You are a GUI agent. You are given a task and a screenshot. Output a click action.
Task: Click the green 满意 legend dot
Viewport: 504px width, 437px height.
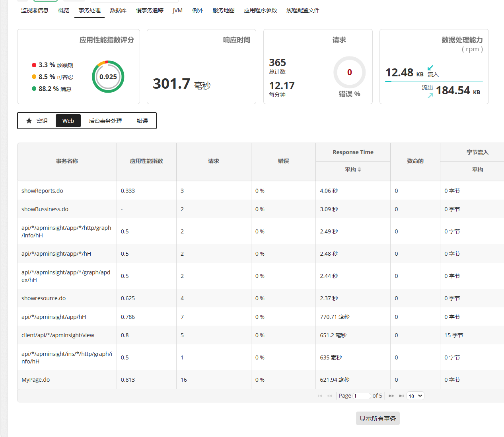pos(34,89)
